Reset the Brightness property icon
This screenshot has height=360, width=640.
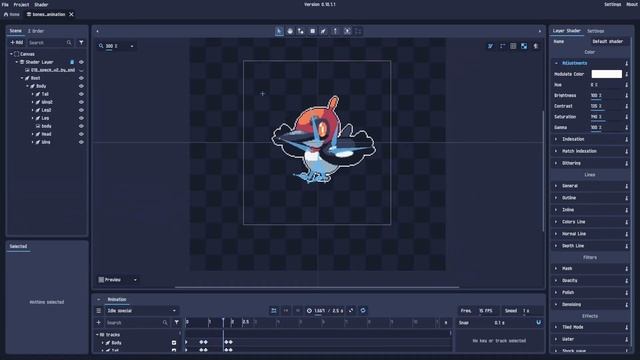pyautogui.click(x=627, y=96)
